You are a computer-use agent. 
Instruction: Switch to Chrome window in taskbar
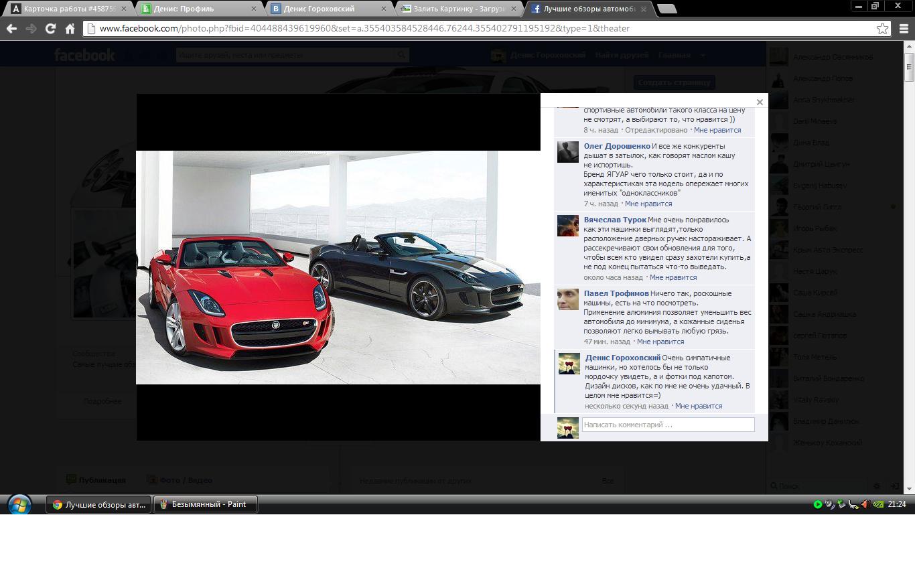coord(98,504)
